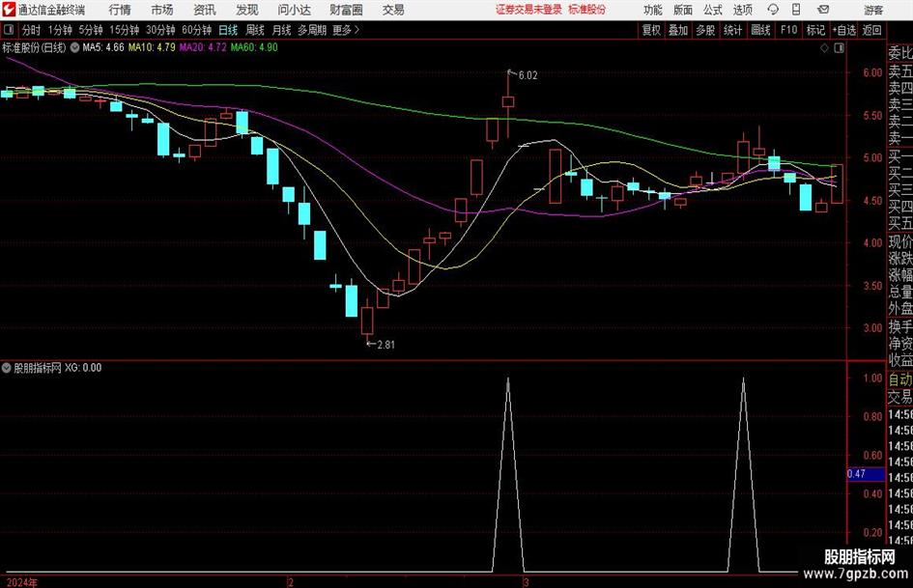Click the 叠加 overlay button

(678, 30)
